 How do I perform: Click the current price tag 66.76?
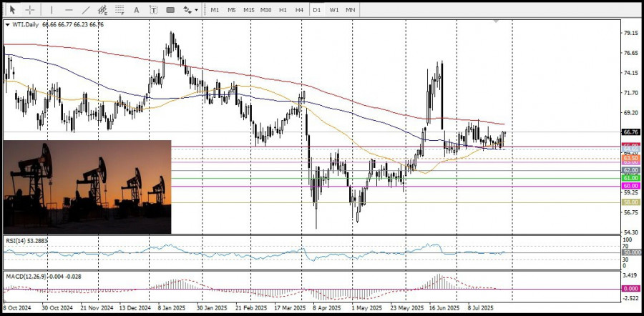[x=630, y=132]
